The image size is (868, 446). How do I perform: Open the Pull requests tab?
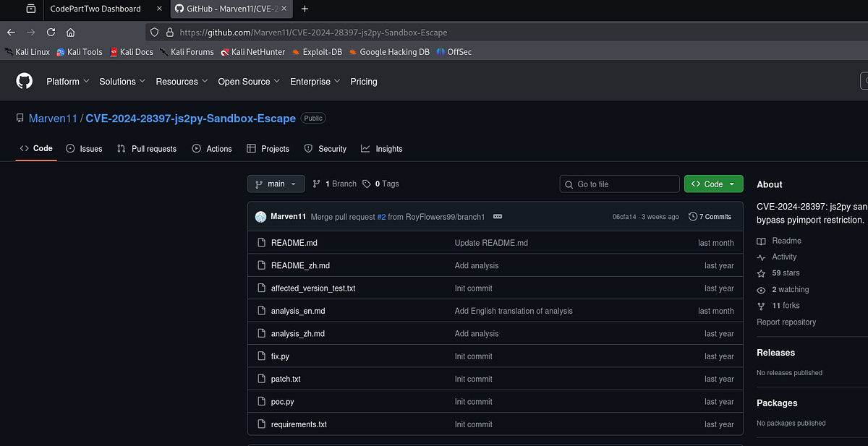coord(146,148)
